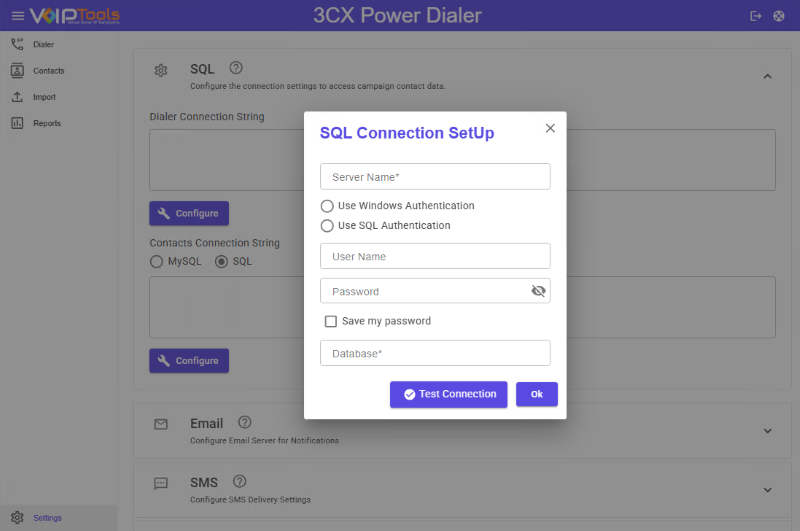Select Use Windows Authentication option
The image size is (800, 531).
(327, 206)
